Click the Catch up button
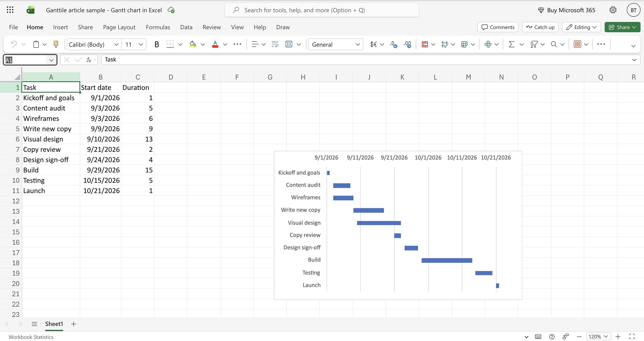 point(540,27)
